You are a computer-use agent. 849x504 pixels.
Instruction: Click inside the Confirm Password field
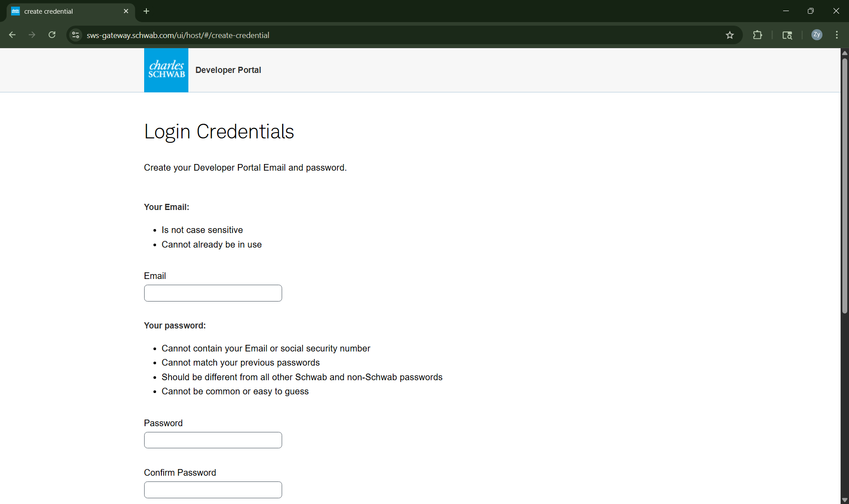[213, 489]
